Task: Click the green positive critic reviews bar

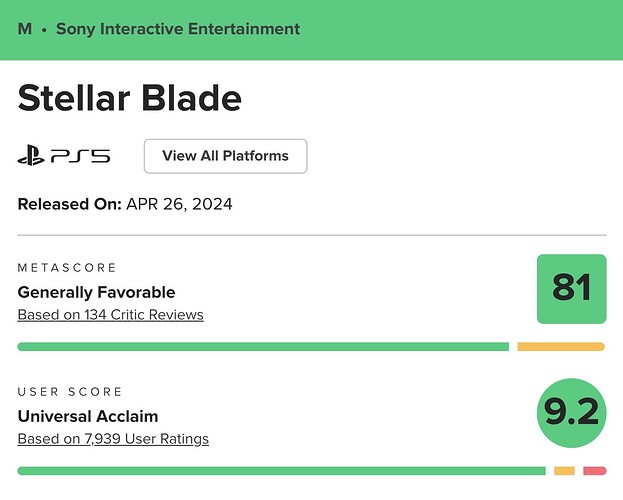Action: pos(263,347)
